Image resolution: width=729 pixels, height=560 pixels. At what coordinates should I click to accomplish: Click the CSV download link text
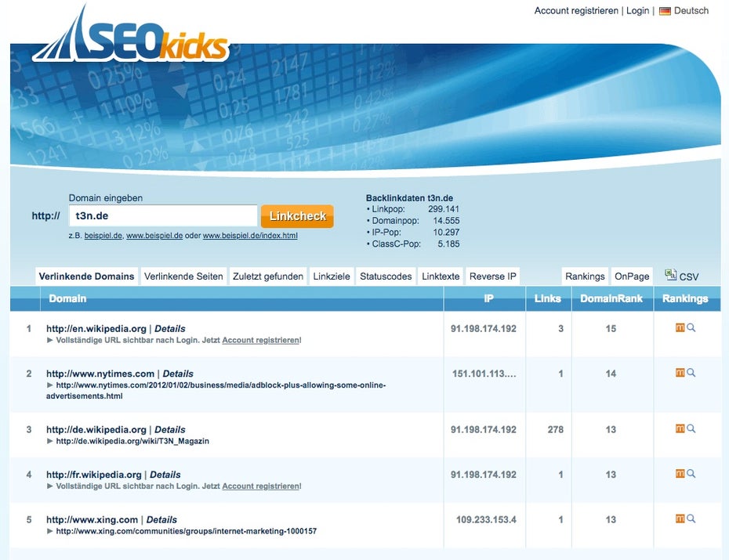pos(689,276)
